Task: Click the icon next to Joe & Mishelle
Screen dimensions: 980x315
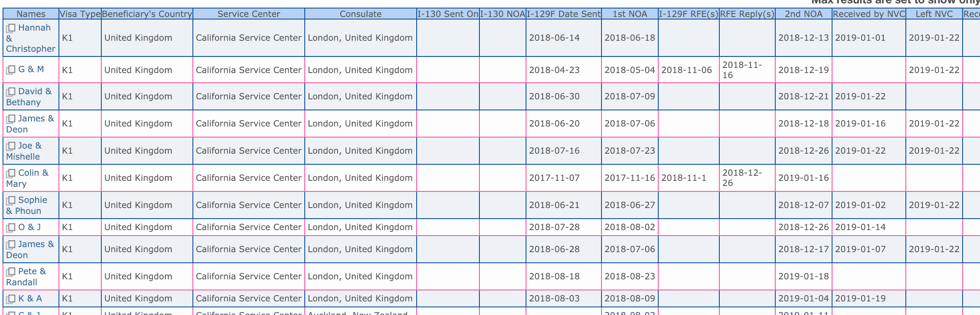Action: click(11, 146)
